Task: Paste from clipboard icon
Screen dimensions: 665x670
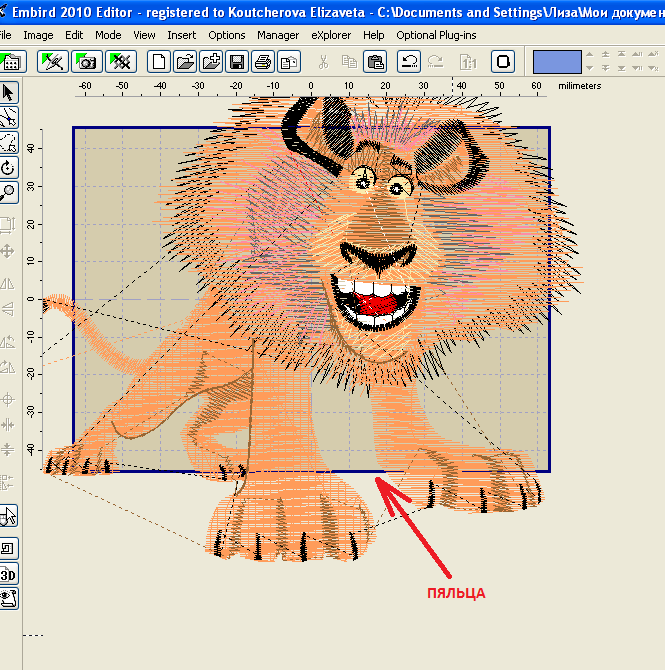Action: (375, 62)
